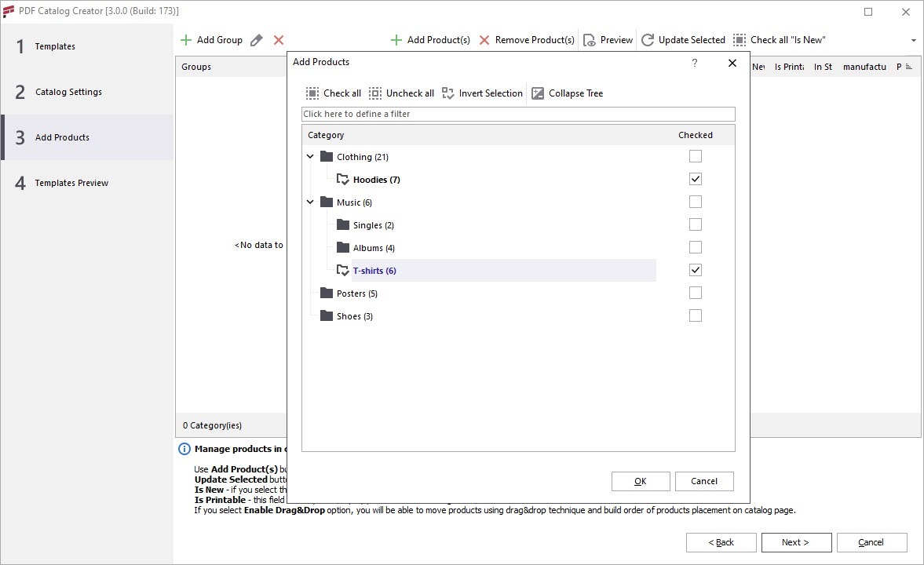Click the Preview toolbar icon
Screen dimensions: 924x565
point(590,40)
